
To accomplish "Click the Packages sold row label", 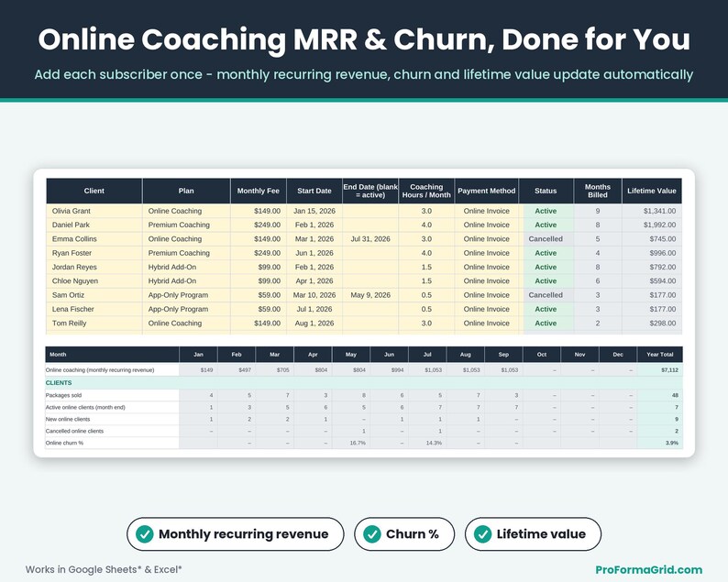I will click(63, 395).
